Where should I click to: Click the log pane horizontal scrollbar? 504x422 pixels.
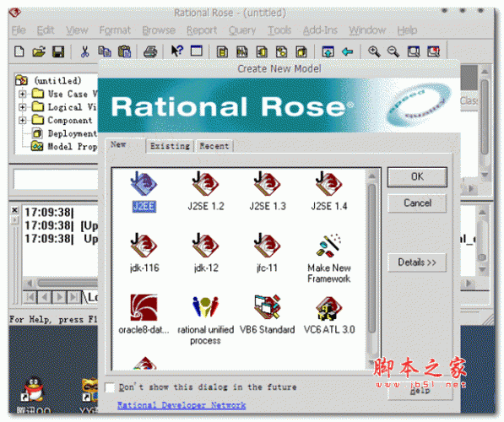tap(68, 283)
